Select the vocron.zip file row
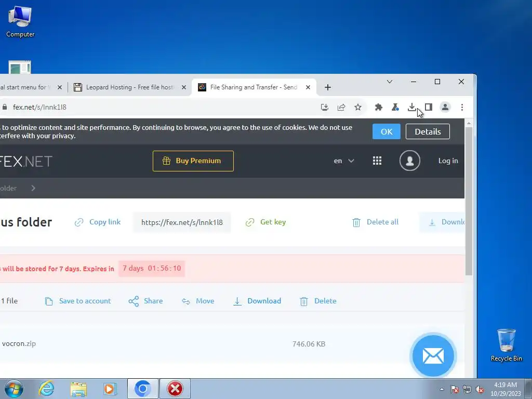The image size is (532, 399). click(x=232, y=344)
